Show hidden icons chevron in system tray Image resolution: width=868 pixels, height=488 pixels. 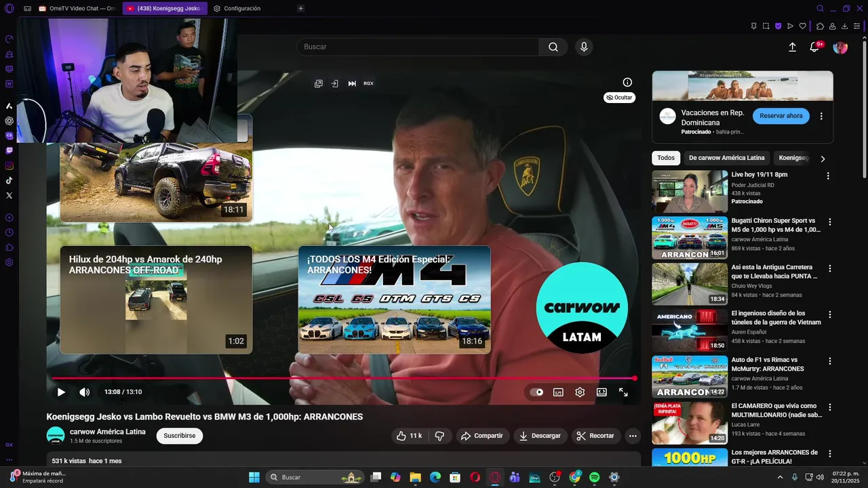point(780,477)
